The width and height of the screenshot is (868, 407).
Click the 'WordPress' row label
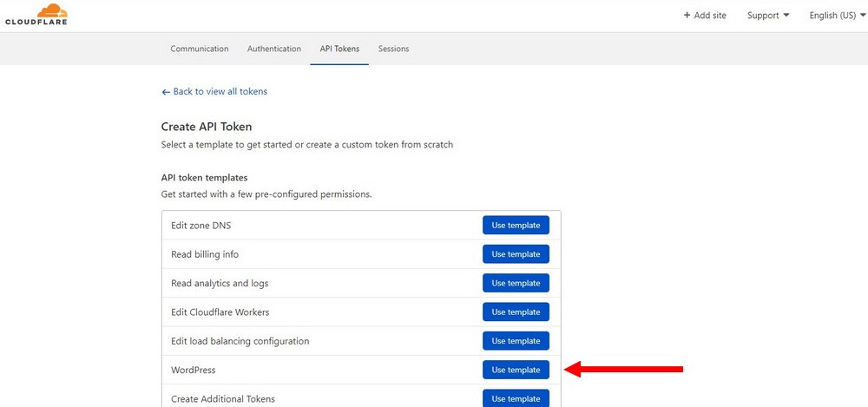coord(194,370)
